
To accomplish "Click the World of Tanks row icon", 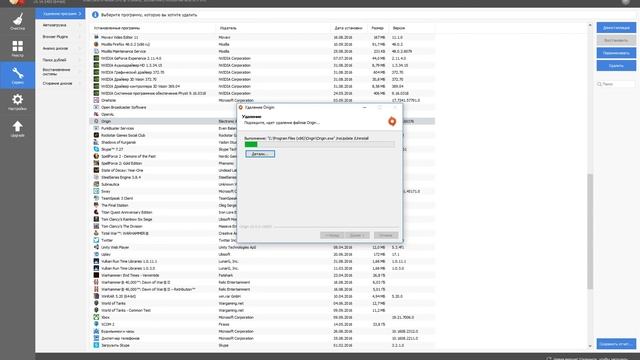I will 96,303.
